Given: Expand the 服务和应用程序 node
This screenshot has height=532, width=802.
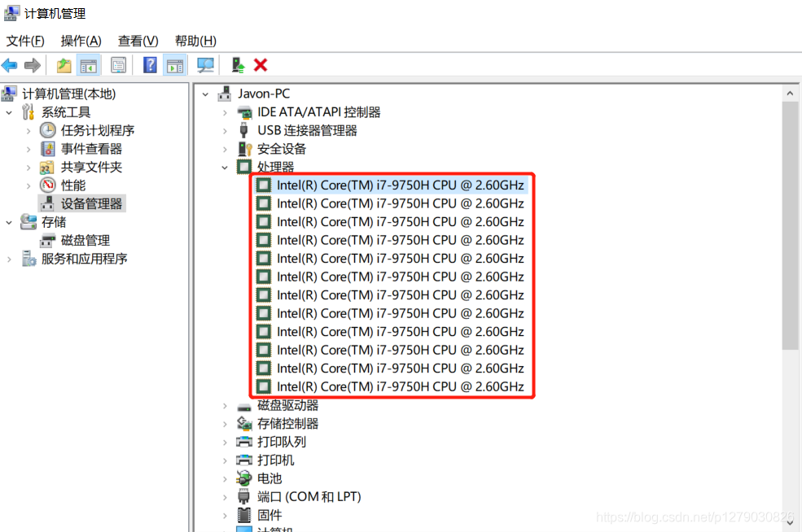Looking at the screenshot, I should pyautogui.click(x=9, y=259).
